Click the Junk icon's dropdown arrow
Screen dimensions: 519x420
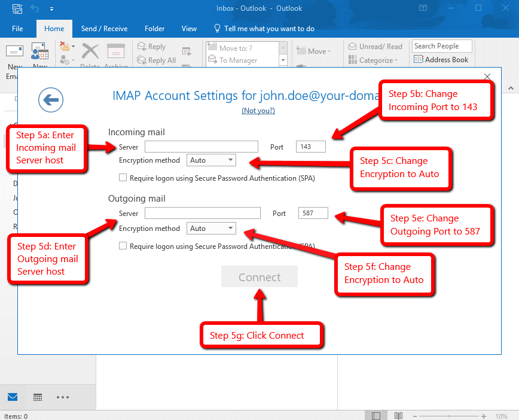tap(73, 60)
